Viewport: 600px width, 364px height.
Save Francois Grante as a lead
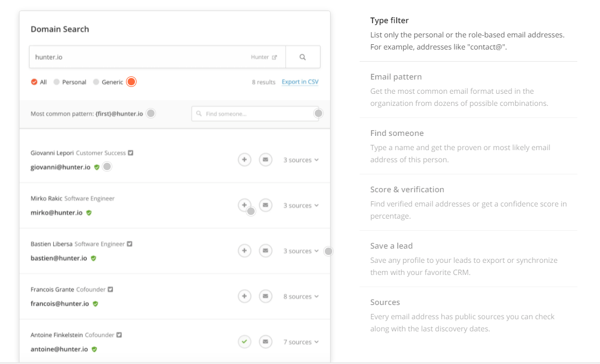click(x=245, y=296)
